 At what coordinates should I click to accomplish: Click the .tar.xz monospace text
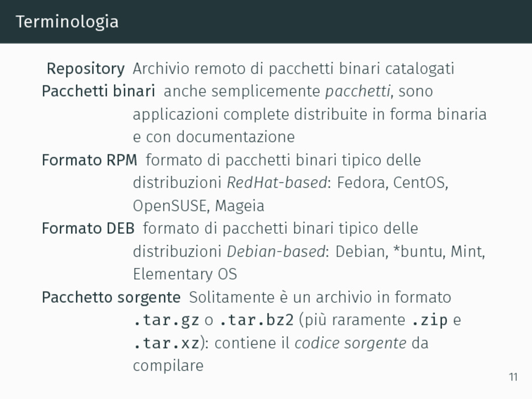[166, 343]
